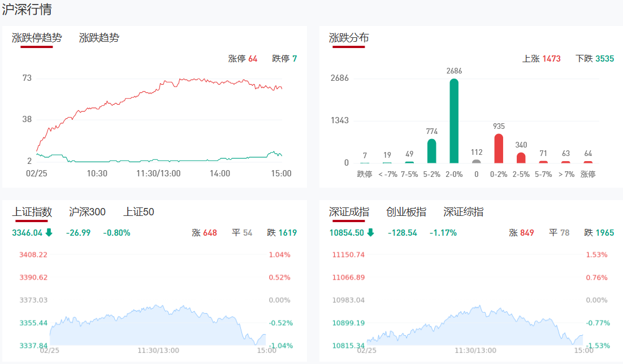
Task: Switch to the 深证综指 tab
Action: pyautogui.click(x=463, y=212)
